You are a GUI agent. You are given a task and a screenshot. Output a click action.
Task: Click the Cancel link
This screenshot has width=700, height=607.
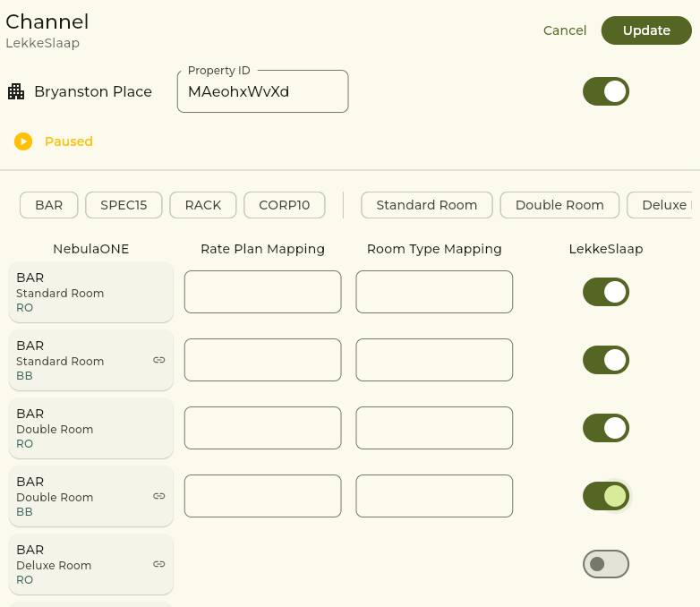[565, 30]
